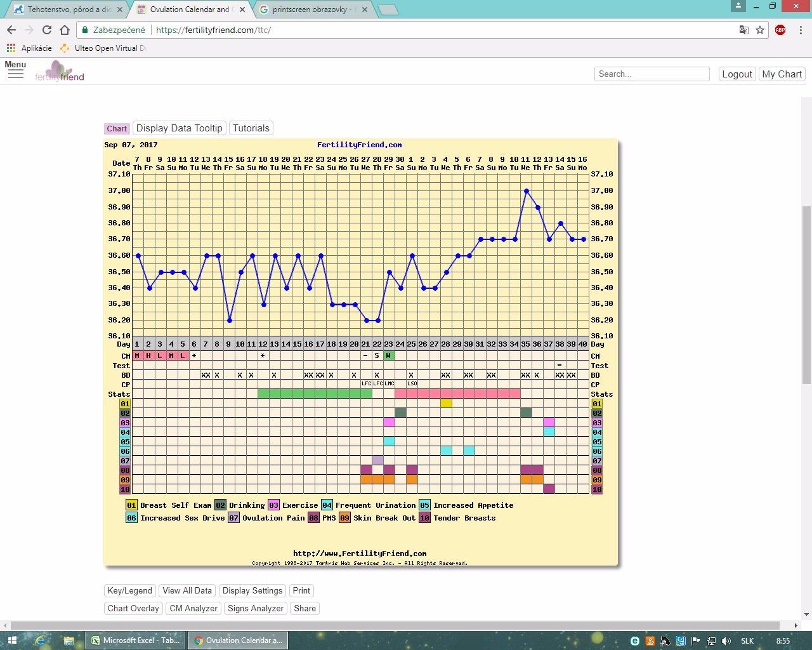This screenshot has width=812, height=650.
Task: Click the Chart Overlay button
Action: point(133,608)
